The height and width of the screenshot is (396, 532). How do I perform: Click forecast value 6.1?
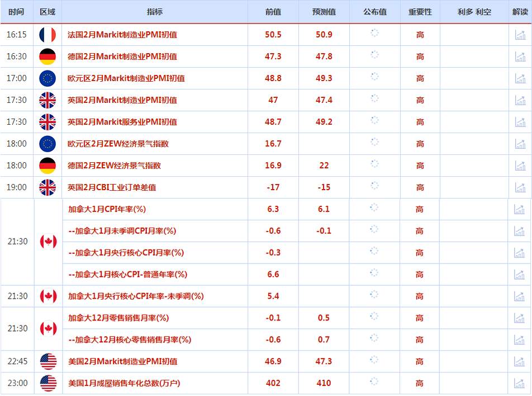click(324, 209)
